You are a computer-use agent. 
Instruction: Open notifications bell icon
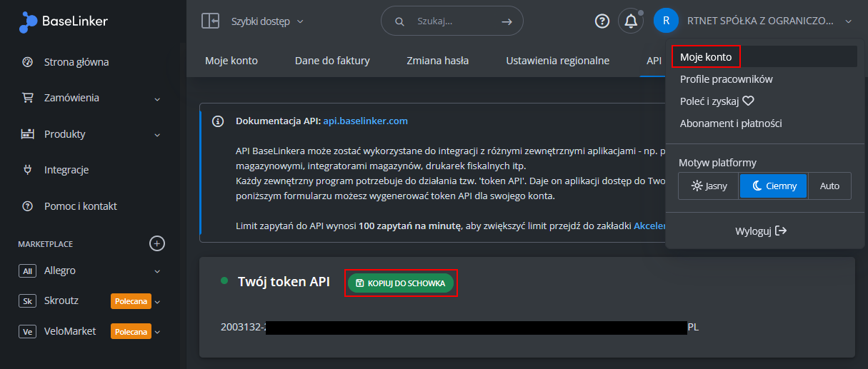(631, 21)
